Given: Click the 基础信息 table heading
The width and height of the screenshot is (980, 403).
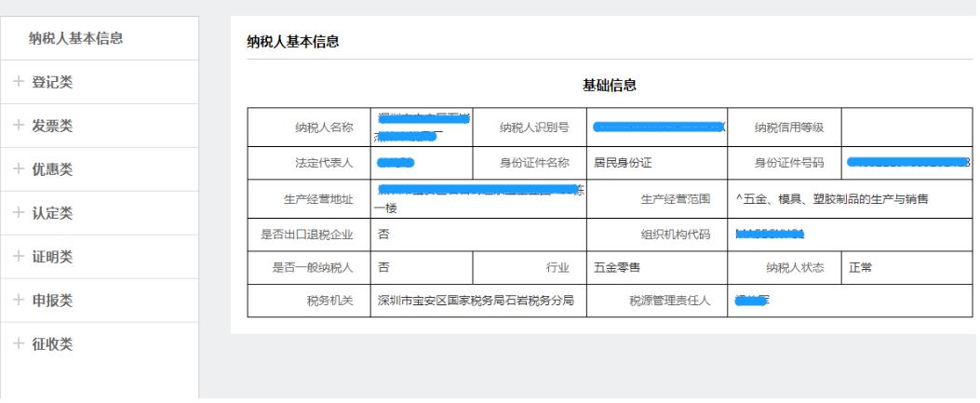Looking at the screenshot, I should click(610, 86).
